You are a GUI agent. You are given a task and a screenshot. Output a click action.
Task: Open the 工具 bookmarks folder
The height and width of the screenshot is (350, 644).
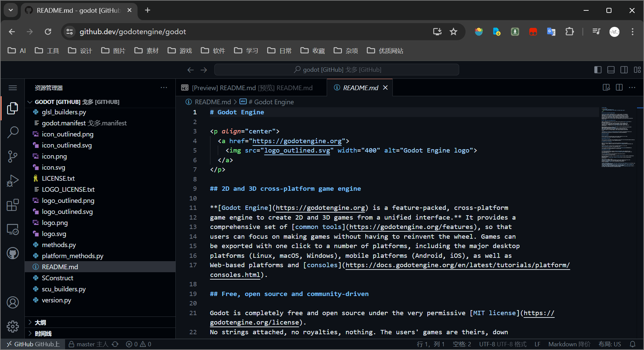click(x=47, y=51)
